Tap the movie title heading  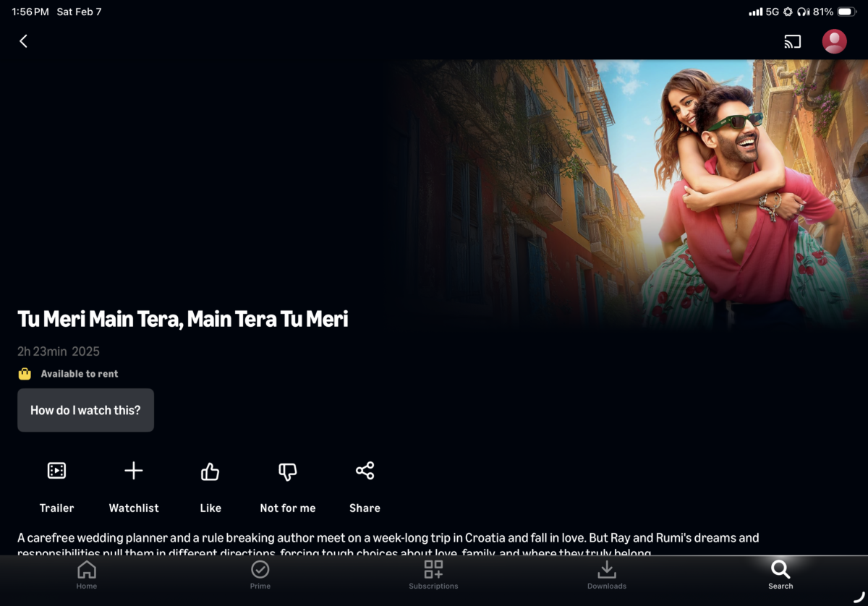(183, 319)
